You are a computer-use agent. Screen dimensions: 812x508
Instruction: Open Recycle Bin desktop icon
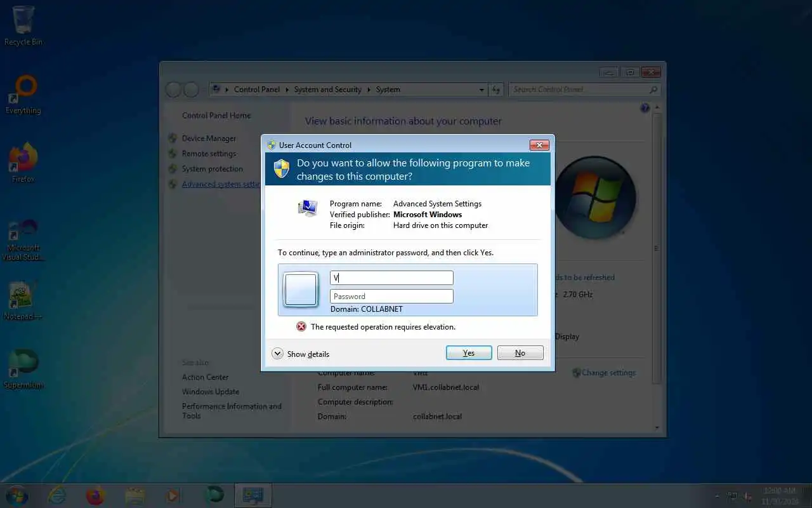pyautogui.click(x=23, y=25)
